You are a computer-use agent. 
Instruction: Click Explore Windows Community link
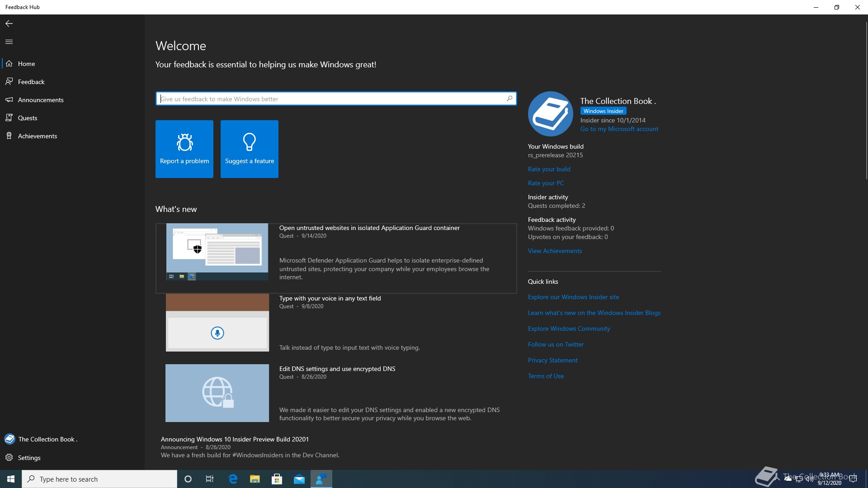(x=569, y=328)
